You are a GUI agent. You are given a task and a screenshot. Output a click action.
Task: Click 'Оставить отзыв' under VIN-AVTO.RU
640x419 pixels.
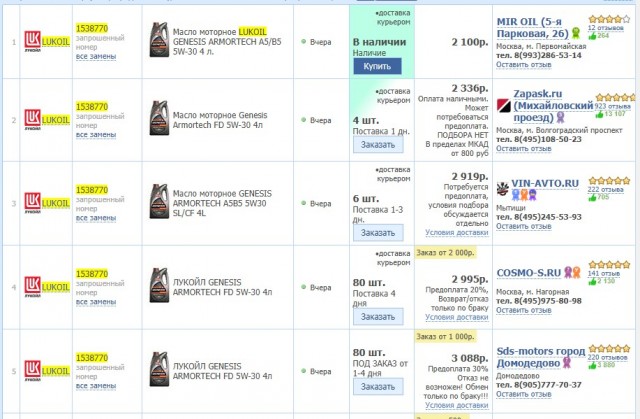coord(524,226)
